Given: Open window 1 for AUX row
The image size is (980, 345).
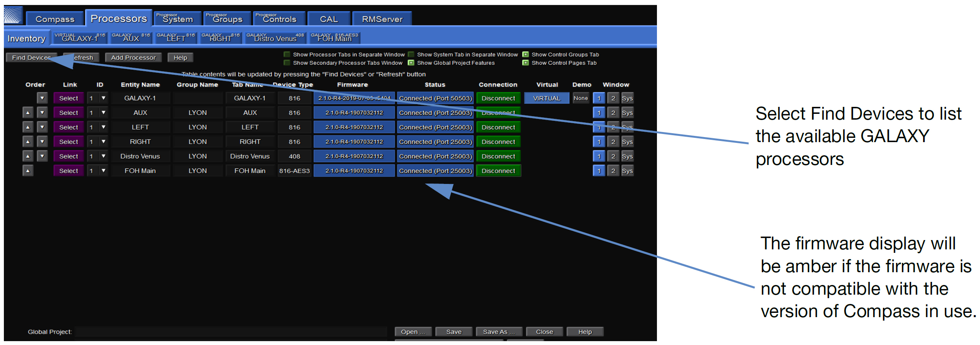Looking at the screenshot, I should pos(599,113).
